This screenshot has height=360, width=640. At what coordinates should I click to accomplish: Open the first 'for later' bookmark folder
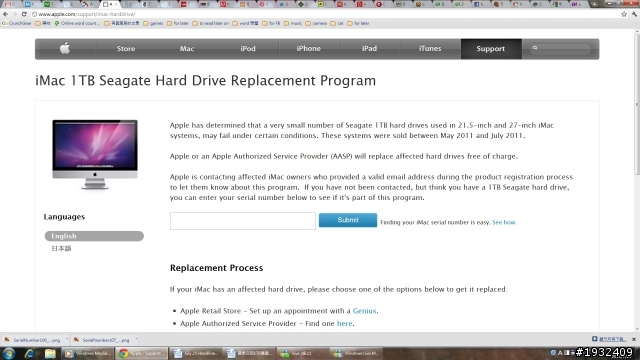[178, 23]
